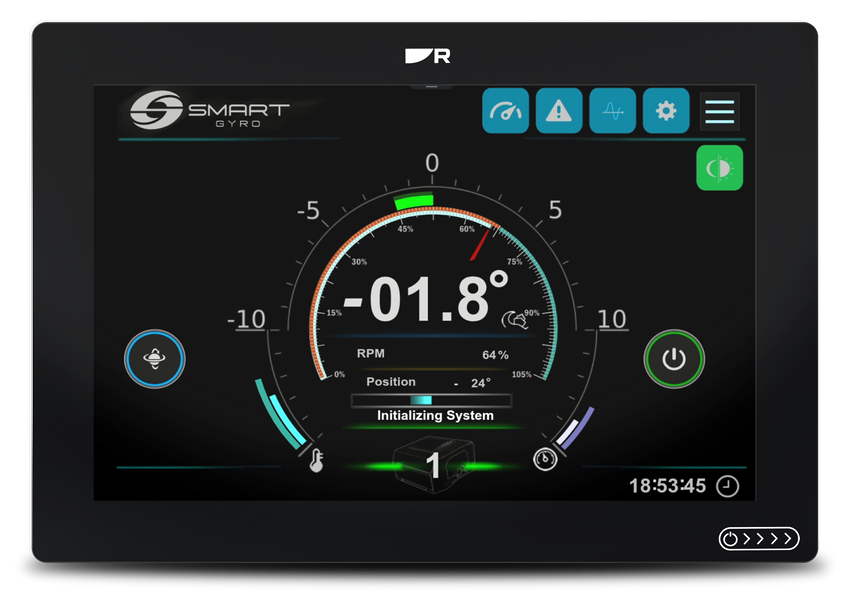Select gyro unit number 1
Viewport: 850px width, 597px height.
[x=433, y=465]
